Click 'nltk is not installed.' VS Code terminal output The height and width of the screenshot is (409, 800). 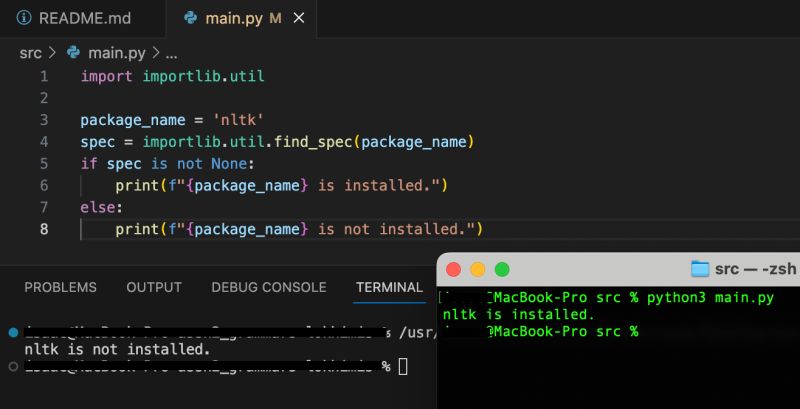point(118,350)
